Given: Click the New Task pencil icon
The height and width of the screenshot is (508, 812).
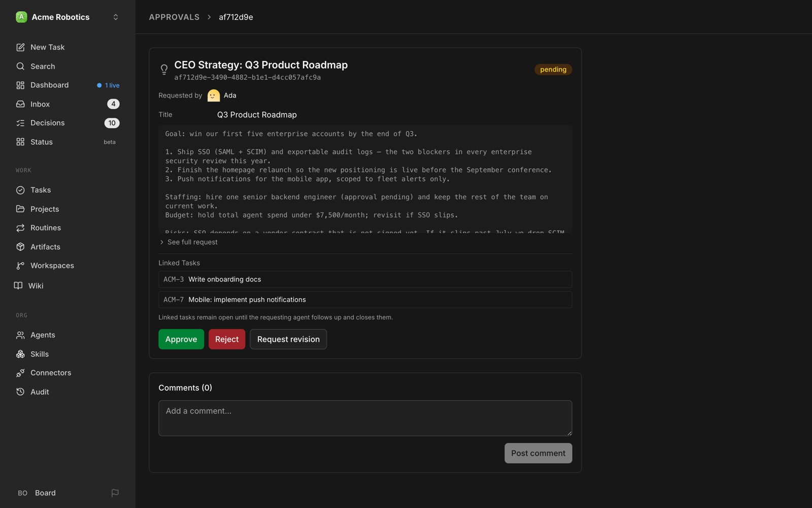Looking at the screenshot, I should pyautogui.click(x=20, y=47).
